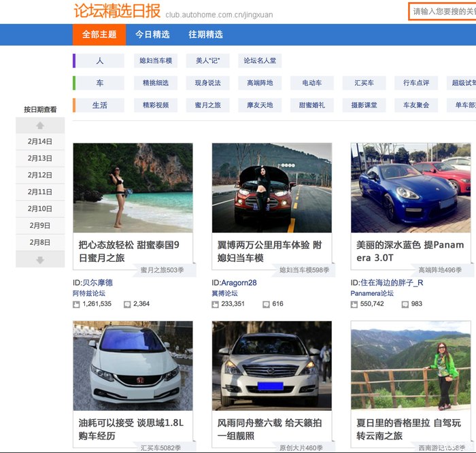This screenshot has width=476, height=453.
Task: Switch to 今日精选 tab
Action: [152, 35]
